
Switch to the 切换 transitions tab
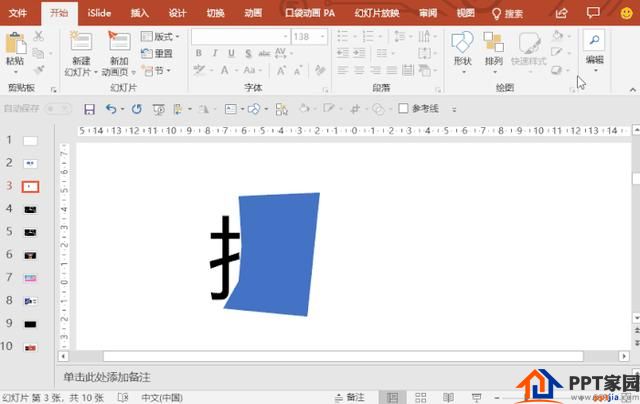215,13
